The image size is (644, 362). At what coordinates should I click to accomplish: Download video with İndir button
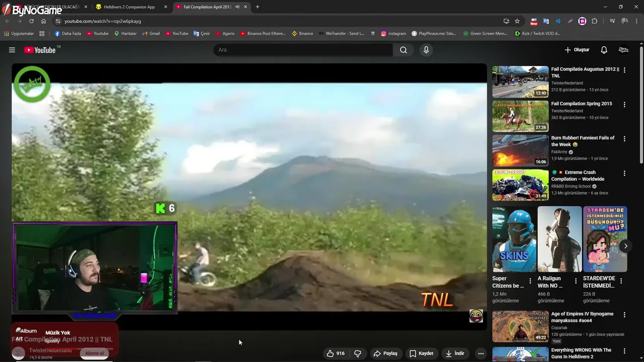455,353
